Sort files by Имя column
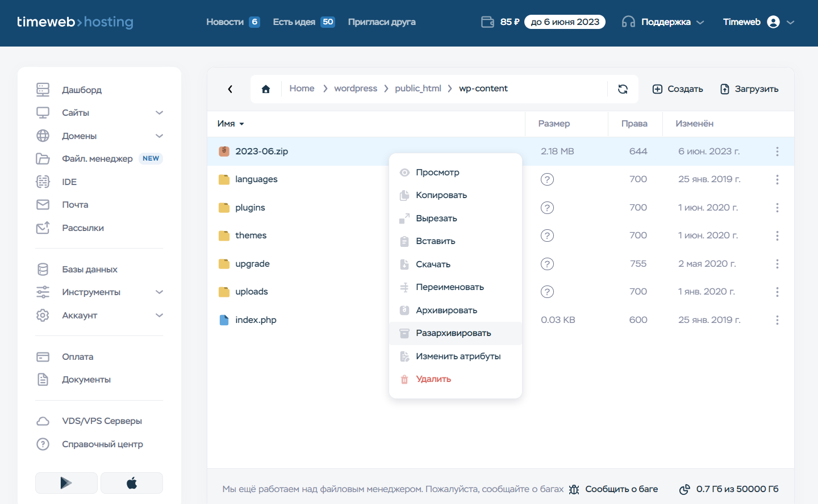818x504 pixels. (230, 124)
